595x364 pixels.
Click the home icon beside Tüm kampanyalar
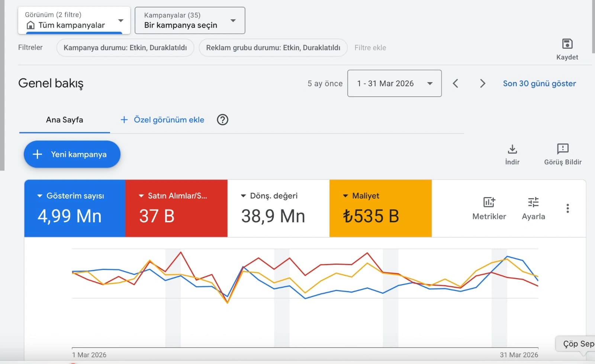coord(31,25)
